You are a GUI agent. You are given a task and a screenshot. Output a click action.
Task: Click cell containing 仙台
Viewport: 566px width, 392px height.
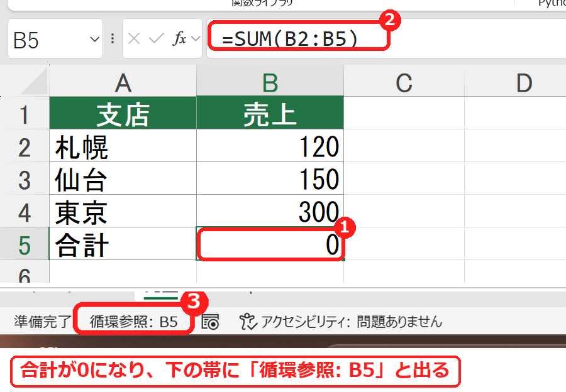click(x=123, y=178)
